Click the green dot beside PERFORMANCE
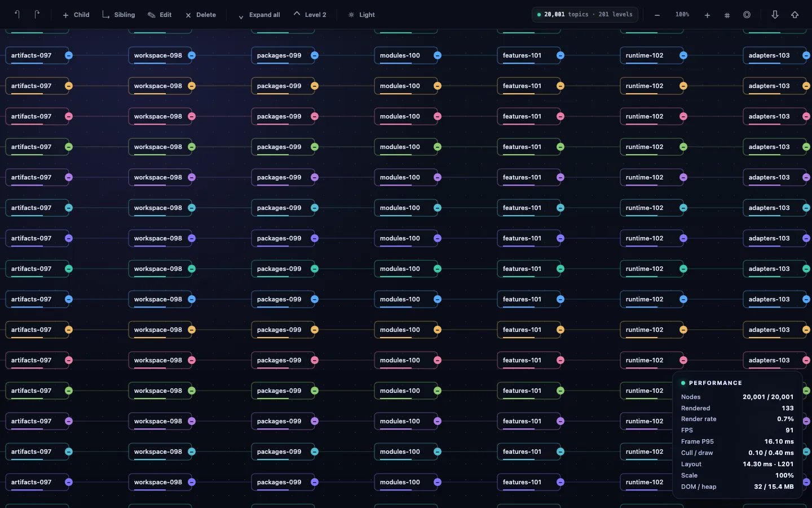 683,383
